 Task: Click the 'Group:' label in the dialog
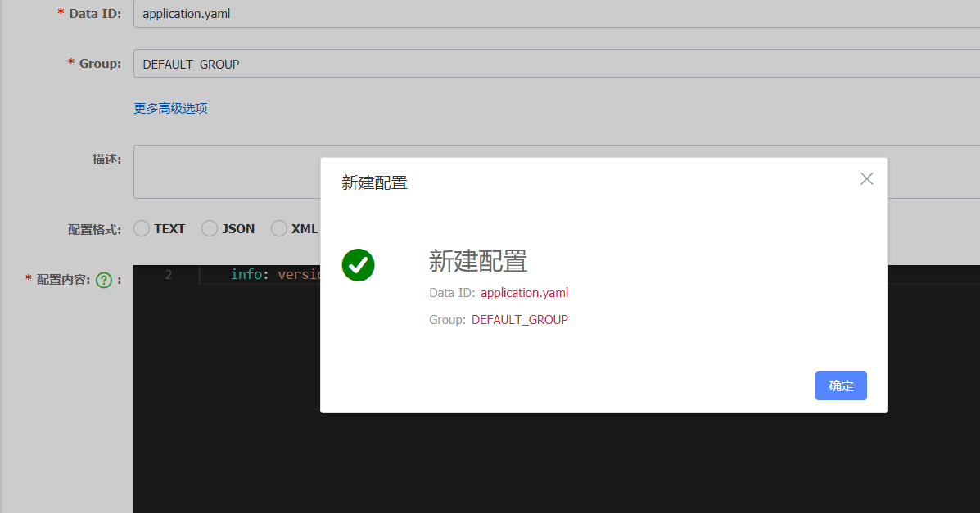[448, 320]
